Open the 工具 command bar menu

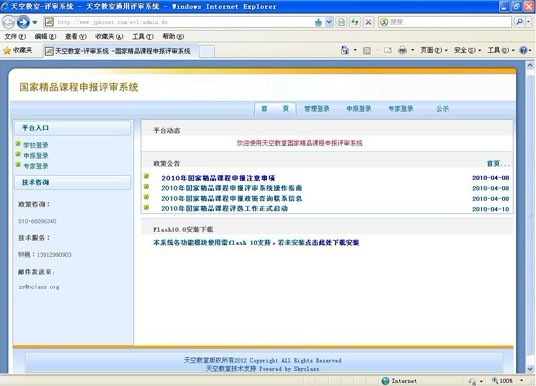pos(501,50)
